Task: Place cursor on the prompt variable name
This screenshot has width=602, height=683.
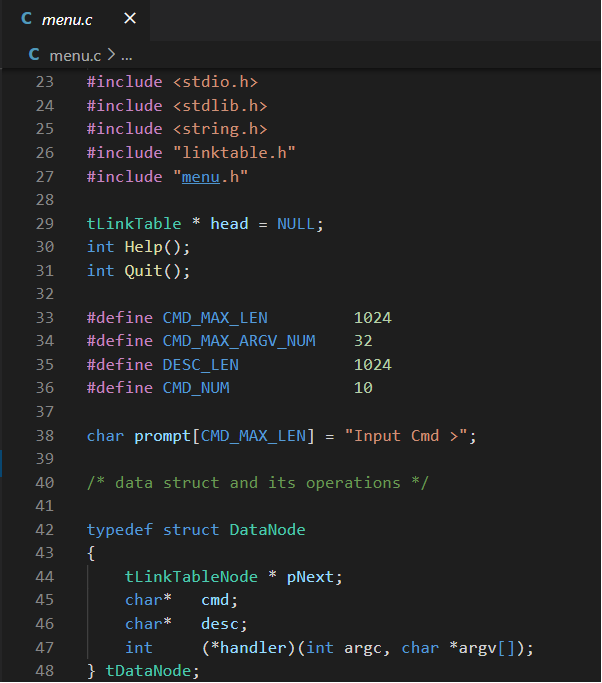Action: tap(162, 436)
